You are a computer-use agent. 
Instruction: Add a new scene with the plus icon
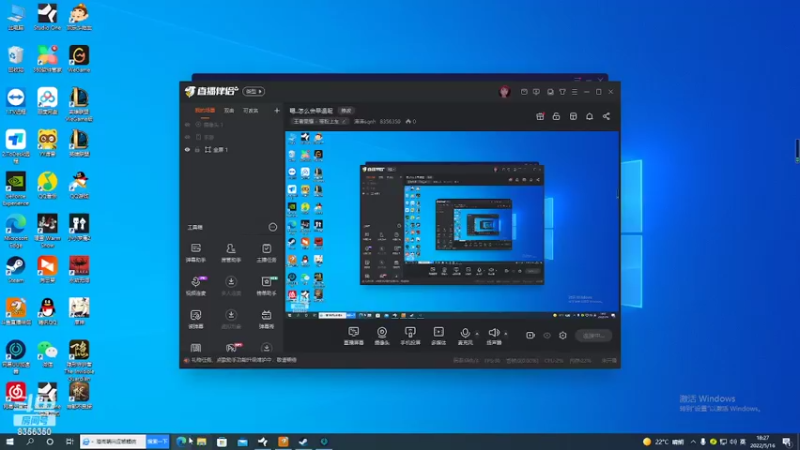point(277,110)
